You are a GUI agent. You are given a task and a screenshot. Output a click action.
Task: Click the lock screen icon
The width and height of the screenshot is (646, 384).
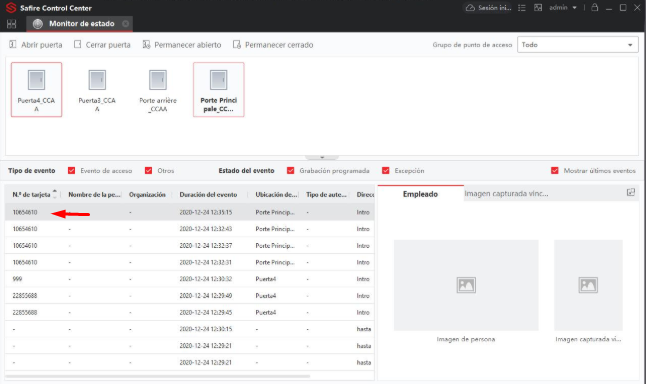pos(595,7)
